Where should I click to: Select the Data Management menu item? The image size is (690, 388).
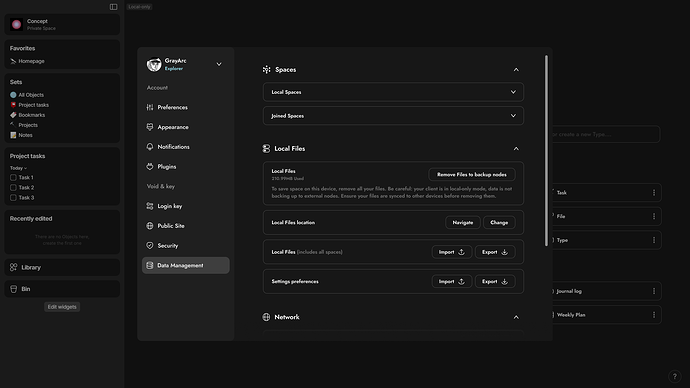pyautogui.click(x=185, y=265)
